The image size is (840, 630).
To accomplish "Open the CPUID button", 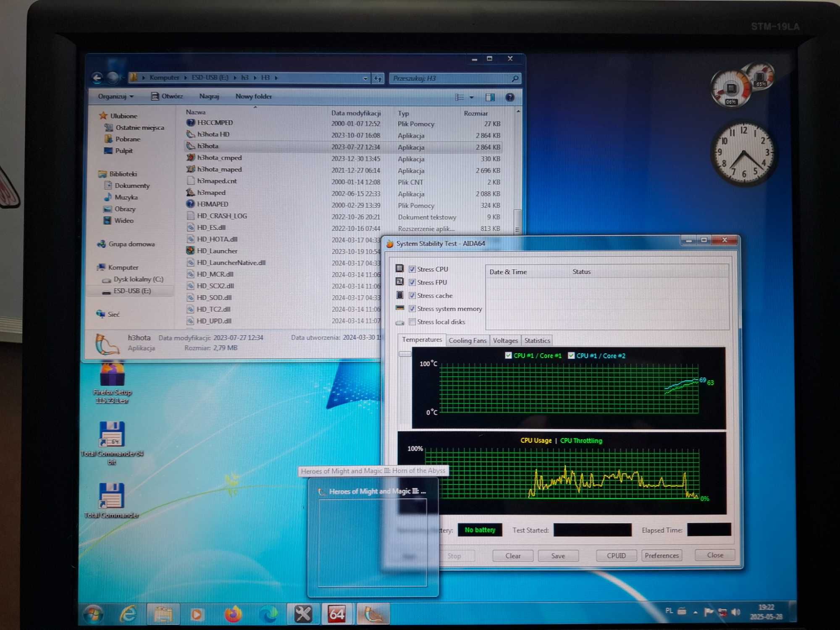I will [x=616, y=555].
